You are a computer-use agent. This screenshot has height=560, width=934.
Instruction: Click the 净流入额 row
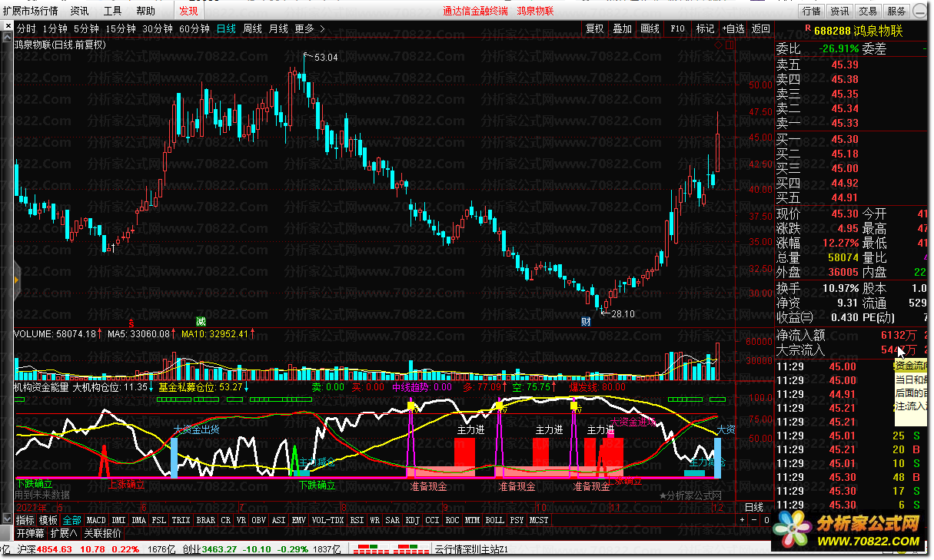pyautogui.click(x=851, y=335)
